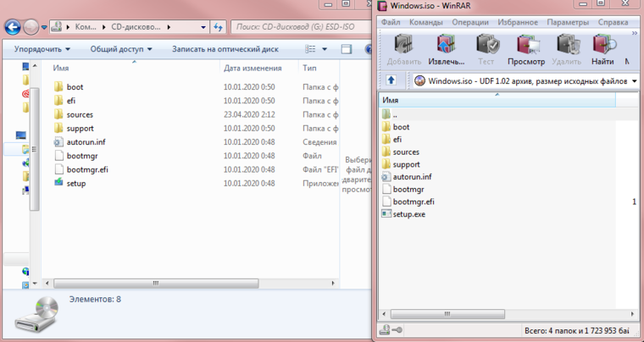Click the Explorer search field
The height and width of the screenshot is (342, 644).
(x=301, y=27)
